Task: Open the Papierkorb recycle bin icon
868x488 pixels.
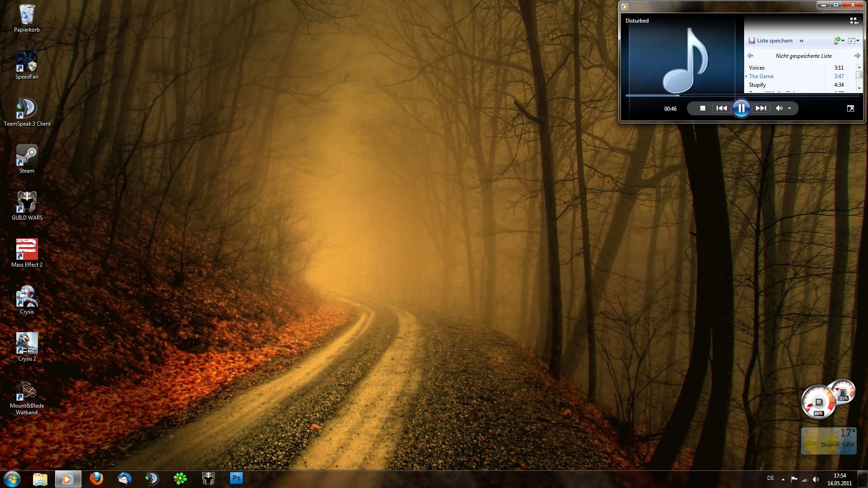Action: (27, 19)
